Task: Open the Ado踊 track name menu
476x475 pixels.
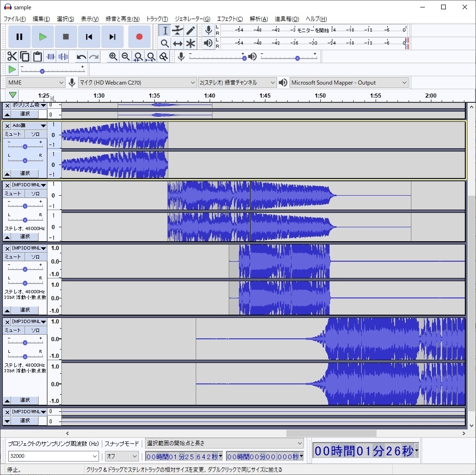Action: 29,125
